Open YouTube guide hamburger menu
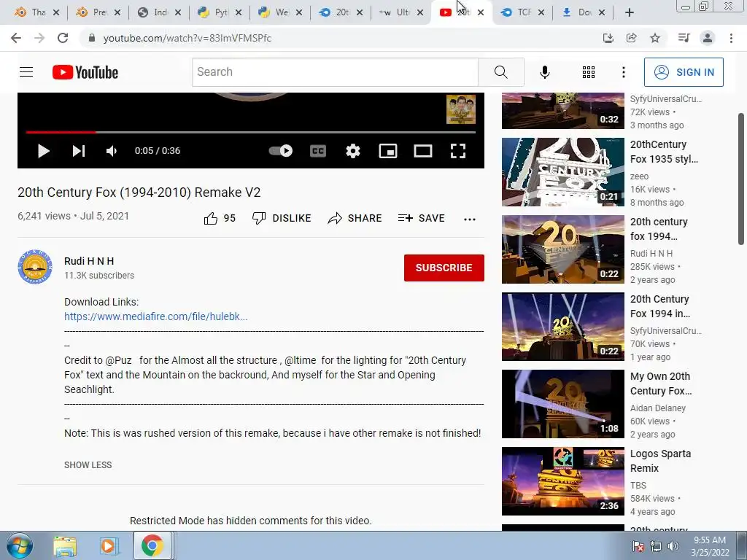This screenshot has height=560, width=747. (26, 72)
